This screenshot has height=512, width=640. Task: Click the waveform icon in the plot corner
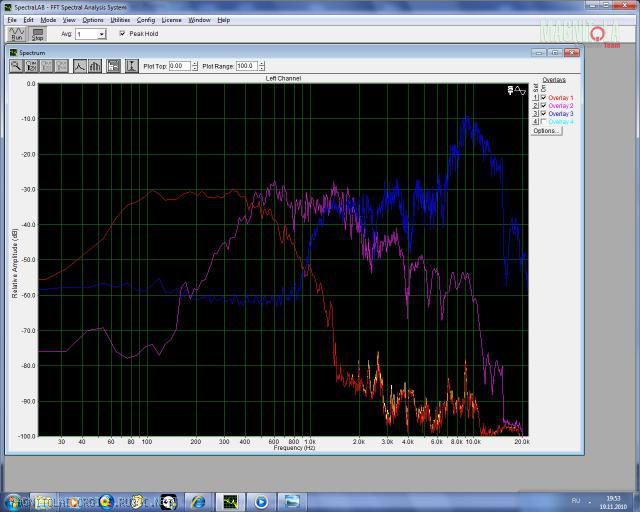[520, 90]
